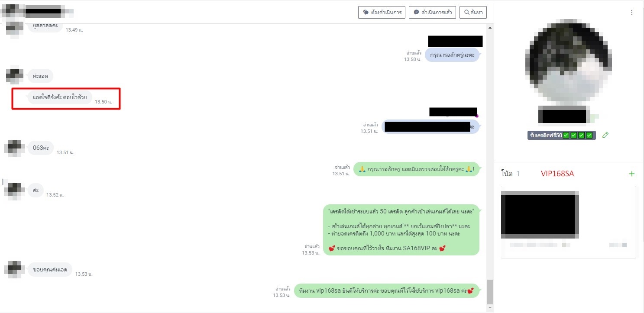This screenshot has height=313, width=644.
Task: Mark chat as ดำเนินการแล้ว
Action: coord(432,12)
